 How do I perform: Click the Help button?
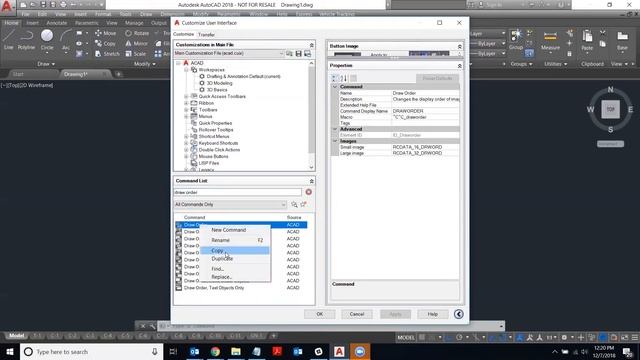(x=433, y=314)
